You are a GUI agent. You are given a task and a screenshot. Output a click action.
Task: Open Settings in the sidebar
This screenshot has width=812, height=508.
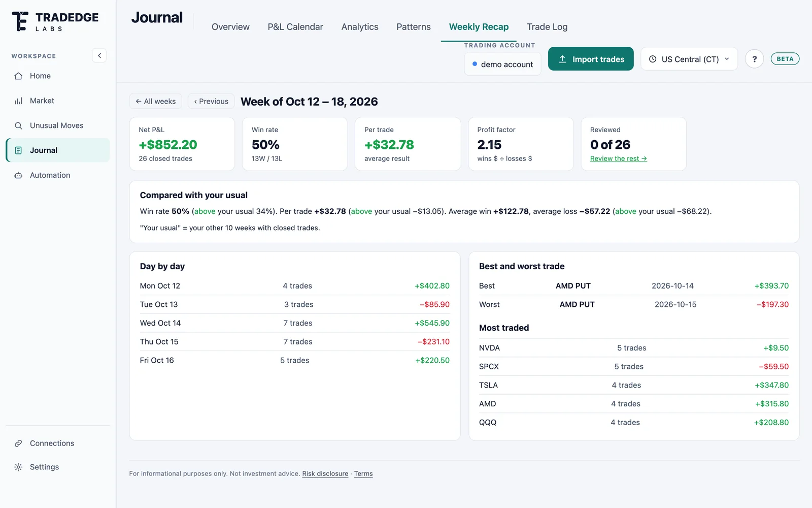pos(57,467)
